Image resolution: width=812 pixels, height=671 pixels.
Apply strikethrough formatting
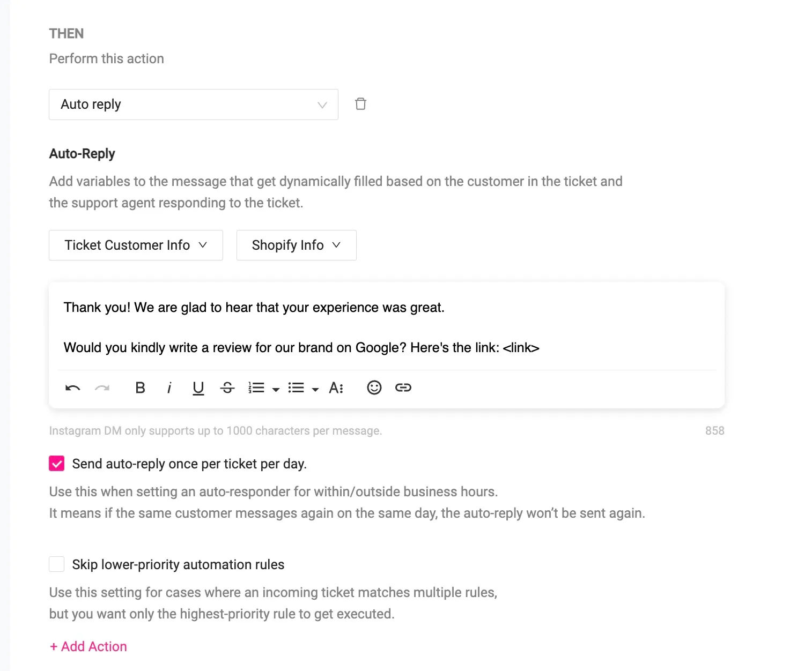click(227, 387)
